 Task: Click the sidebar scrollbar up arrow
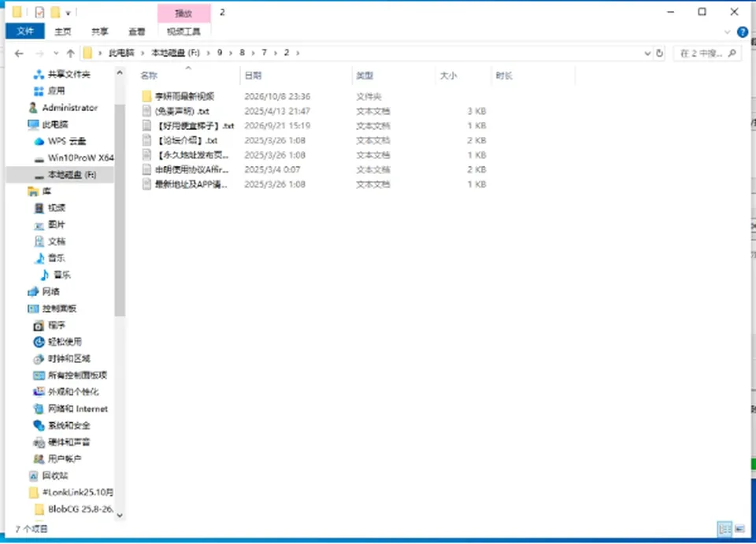(x=120, y=72)
